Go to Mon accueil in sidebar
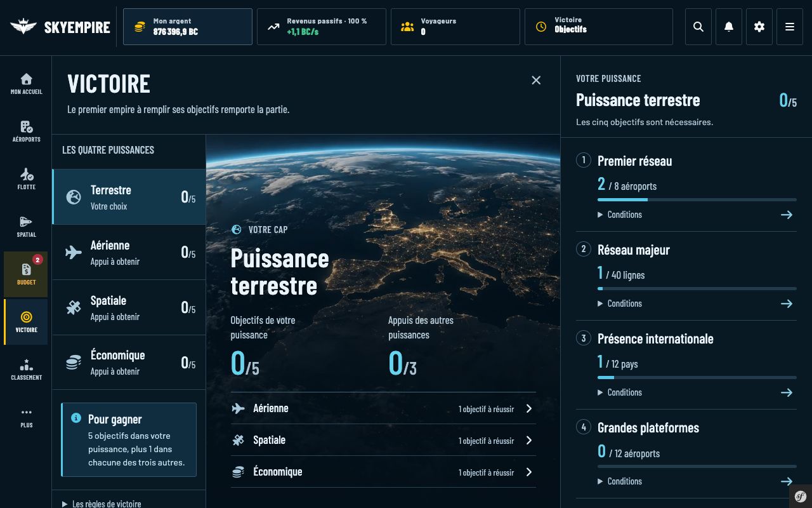This screenshot has width=812, height=508. point(26,84)
